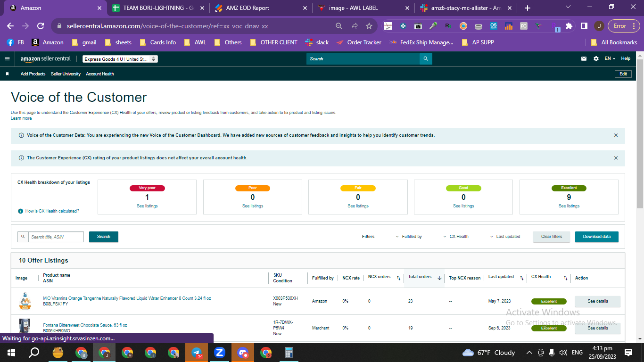644x362 pixels.
Task: Expand the CX Health filter
Action: point(456,237)
